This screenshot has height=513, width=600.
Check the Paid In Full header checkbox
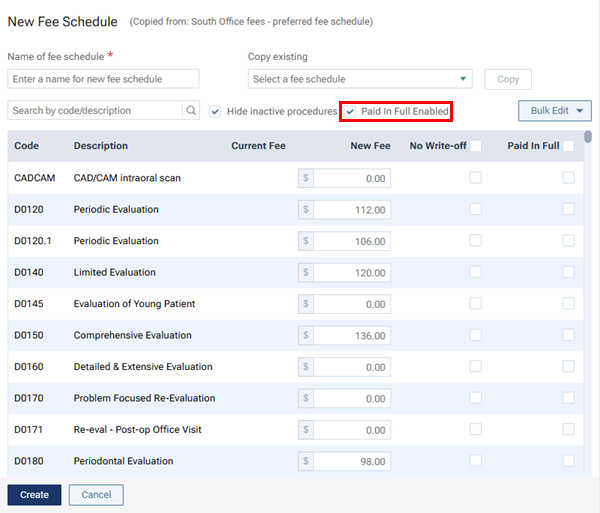(568, 146)
